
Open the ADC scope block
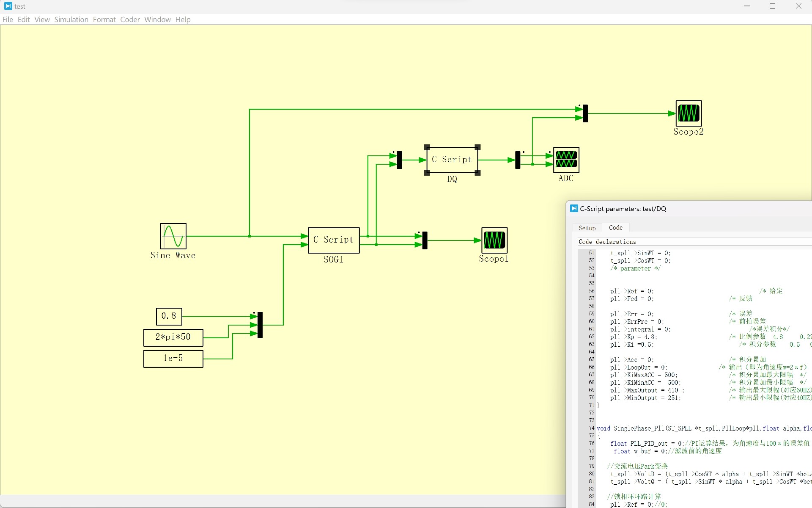pyautogui.click(x=566, y=160)
